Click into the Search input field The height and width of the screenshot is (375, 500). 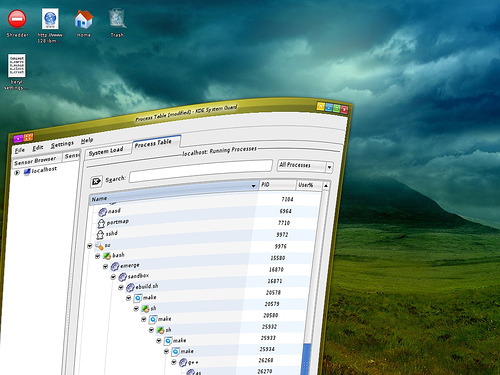point(201,172)
